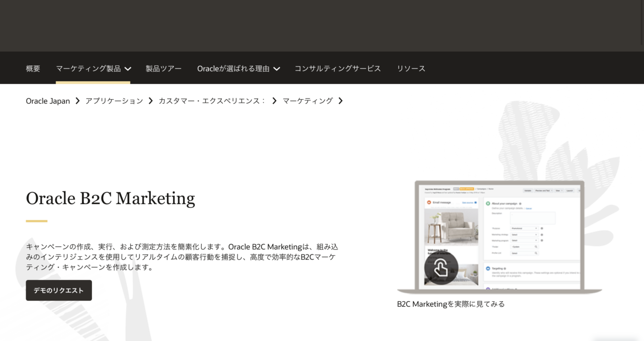644x341 pixels.
Task: Tap the round touch icon on the laptop
Action: (441, 268)
